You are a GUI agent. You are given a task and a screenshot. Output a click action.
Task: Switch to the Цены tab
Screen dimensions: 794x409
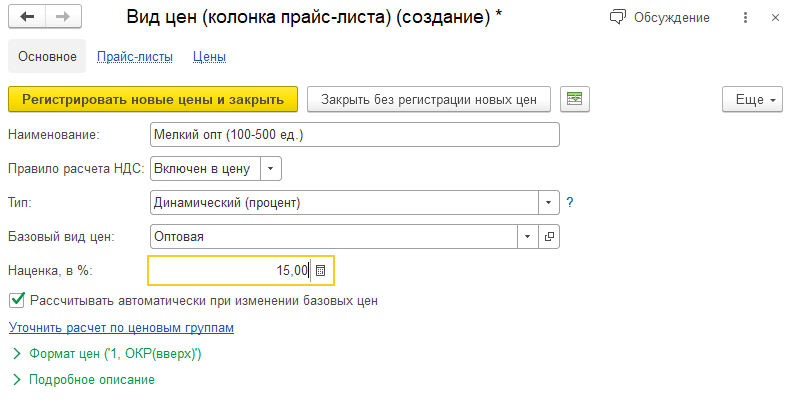(x=208, y=56)
